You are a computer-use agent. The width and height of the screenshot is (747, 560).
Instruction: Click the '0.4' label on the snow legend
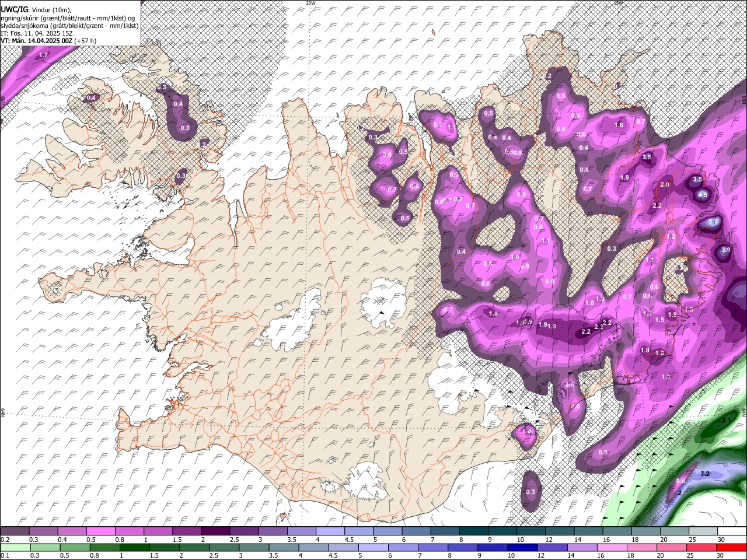pos(62,540)
